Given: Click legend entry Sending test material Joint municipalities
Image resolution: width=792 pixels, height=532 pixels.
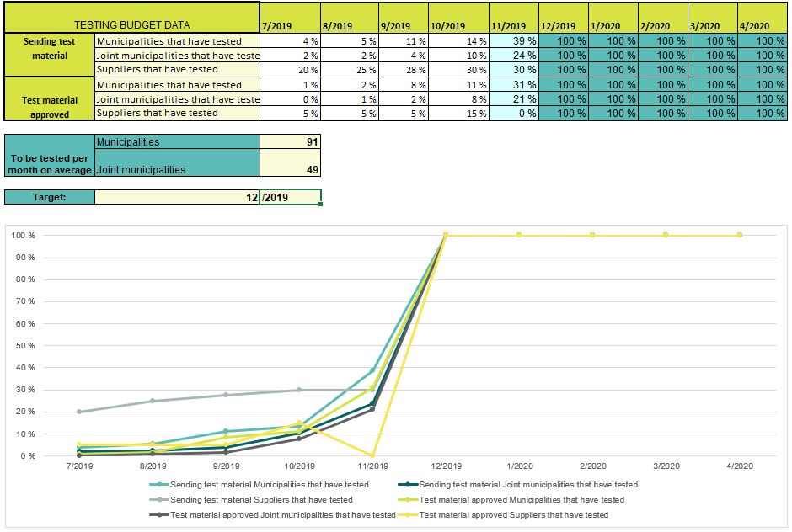Looking at the screenshot, I should pyautogui.click(x=527, y=484).
